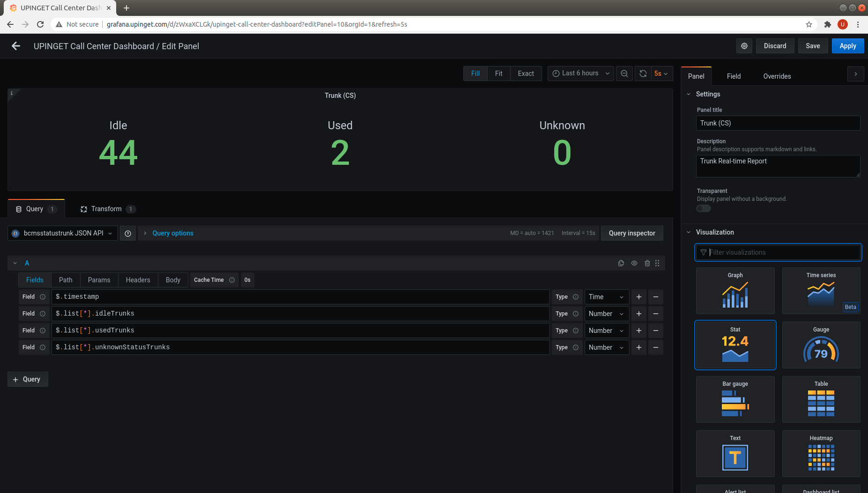The image size is (868, 493).
Task: Select the Gauge visualization thumbnail
Action: point(821,345)
